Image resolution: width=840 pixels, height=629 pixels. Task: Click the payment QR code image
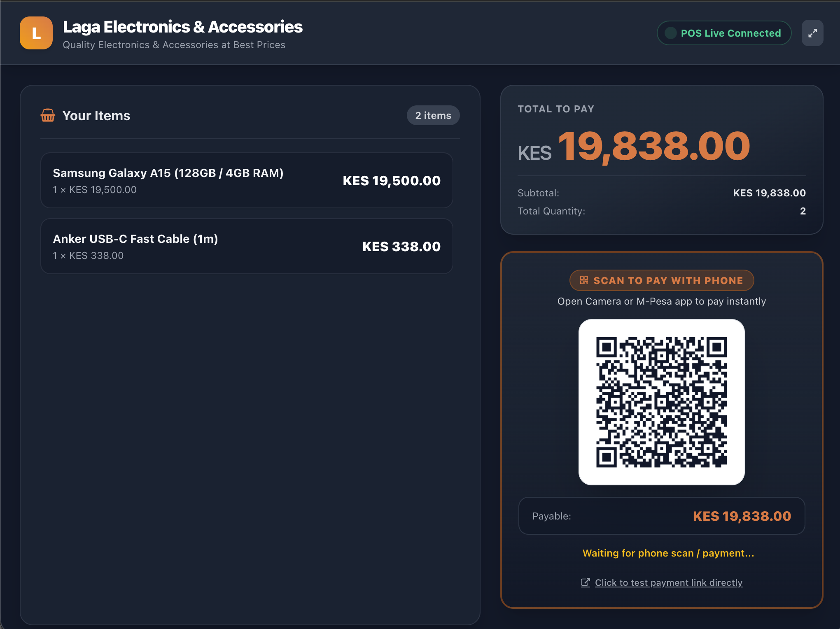point(662,402)
